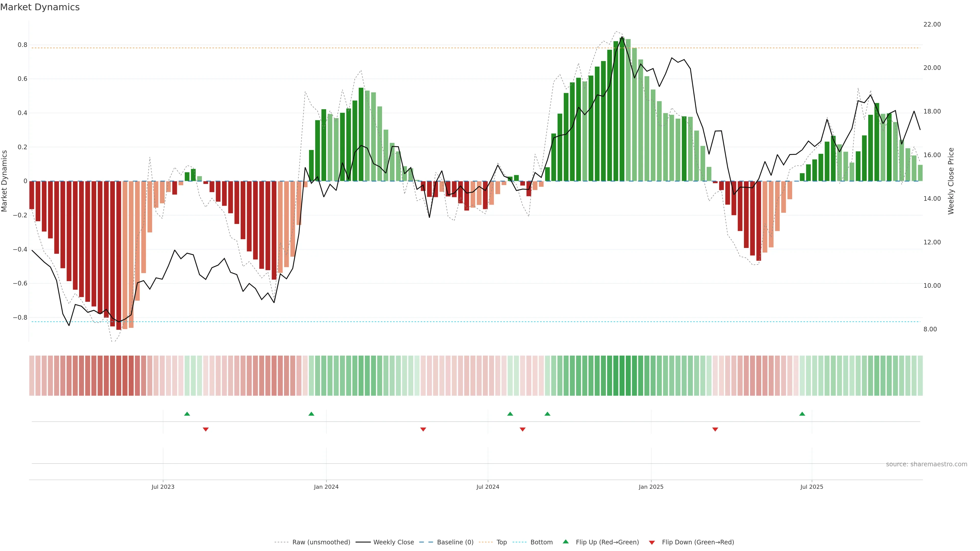The height and width of the screenshot is (551, 980).
Task: Click the first red flip-down triangle after Jul 2023
Action: 206,429
